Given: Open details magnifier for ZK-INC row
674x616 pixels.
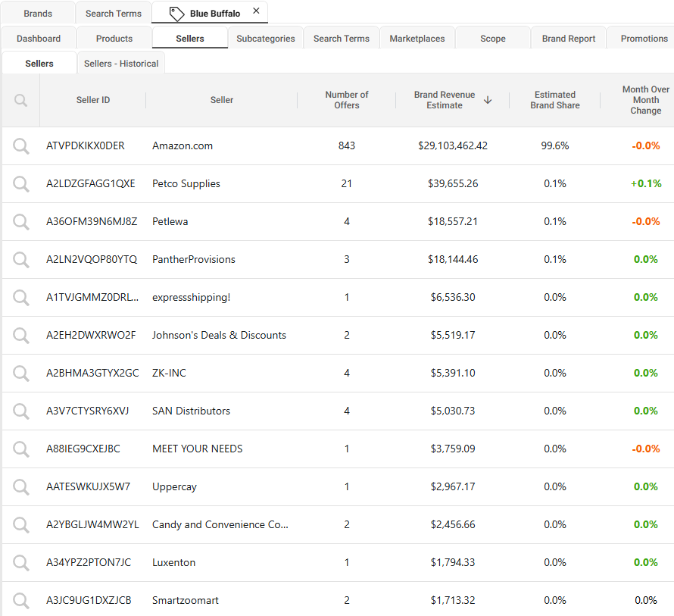Looking at the screenshot, I should 20,374.
